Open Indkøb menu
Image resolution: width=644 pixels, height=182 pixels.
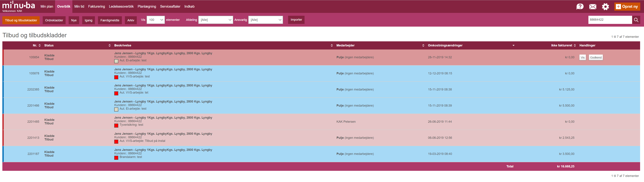(x=189, y=6)
